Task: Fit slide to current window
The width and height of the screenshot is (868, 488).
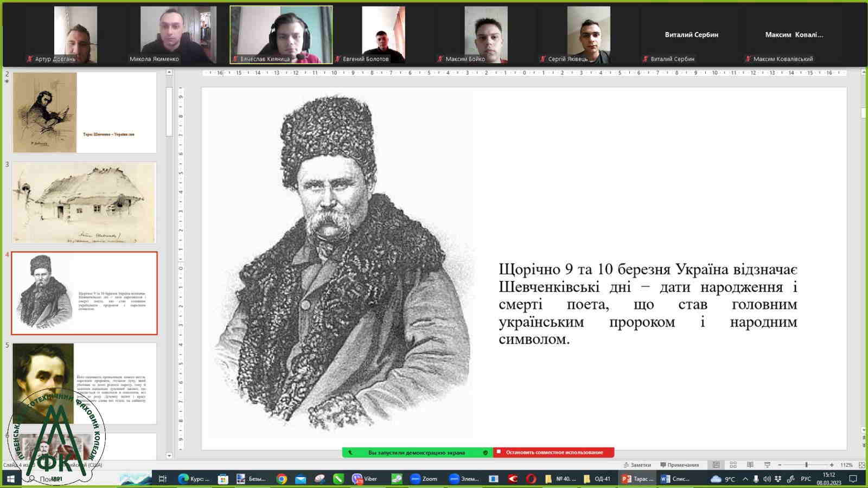Action: [x=862, y=465]
